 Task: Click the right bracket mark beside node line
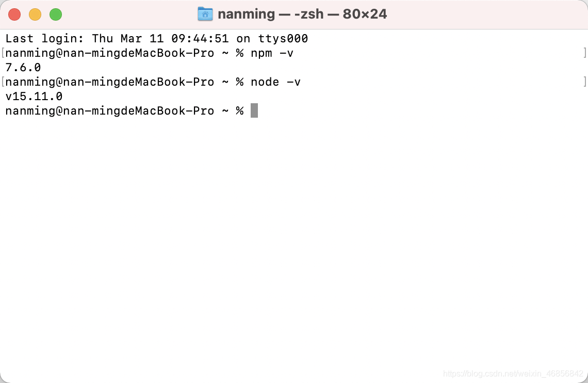585,82
